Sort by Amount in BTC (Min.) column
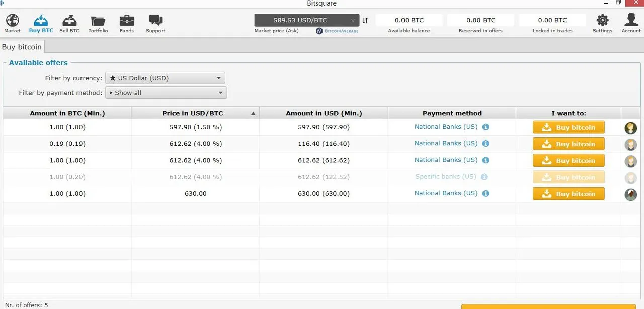Image resolution: width=644 pixels, height=309 pixels. [x=67, y=113]
